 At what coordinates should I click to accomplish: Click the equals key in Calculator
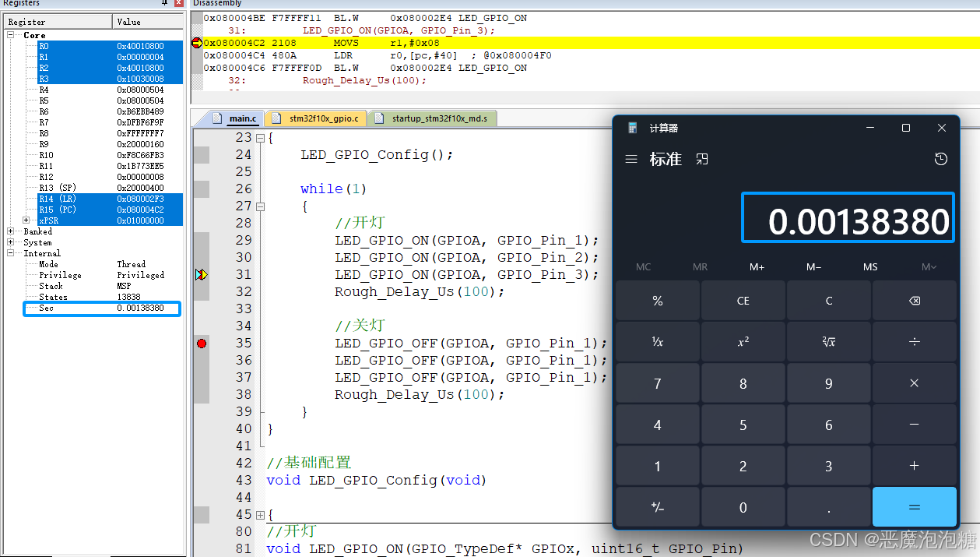(914, 507)
